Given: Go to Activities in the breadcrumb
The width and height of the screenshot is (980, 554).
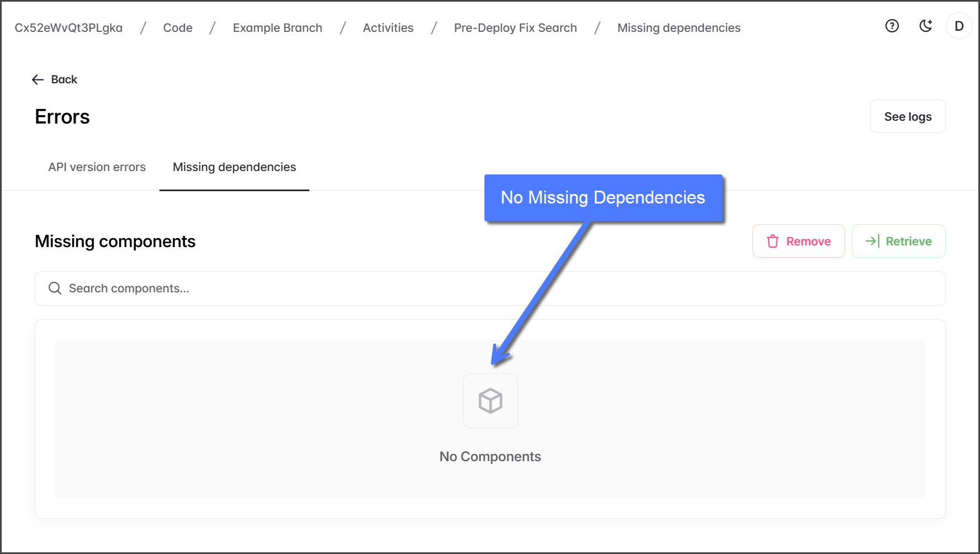Looking at the screenshot, I should pos(388,28).
